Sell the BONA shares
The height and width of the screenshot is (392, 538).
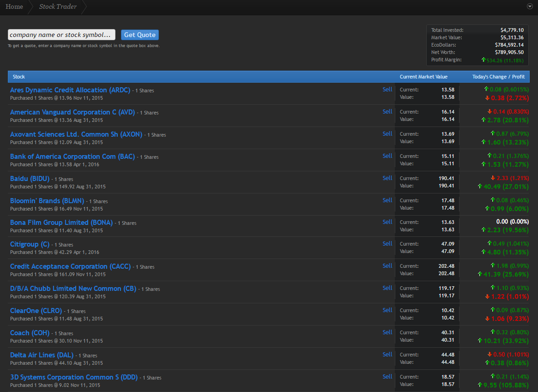pyautogui.click(x=387, y=222)
